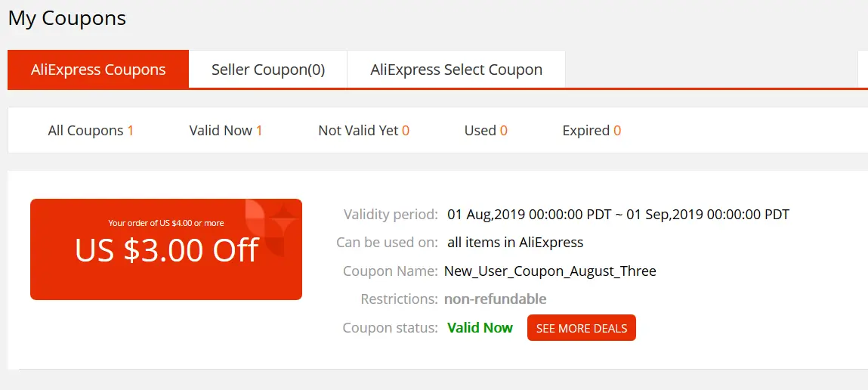Click the Can be used on label
The image size is (868, 390).
[x=387, y=243]
